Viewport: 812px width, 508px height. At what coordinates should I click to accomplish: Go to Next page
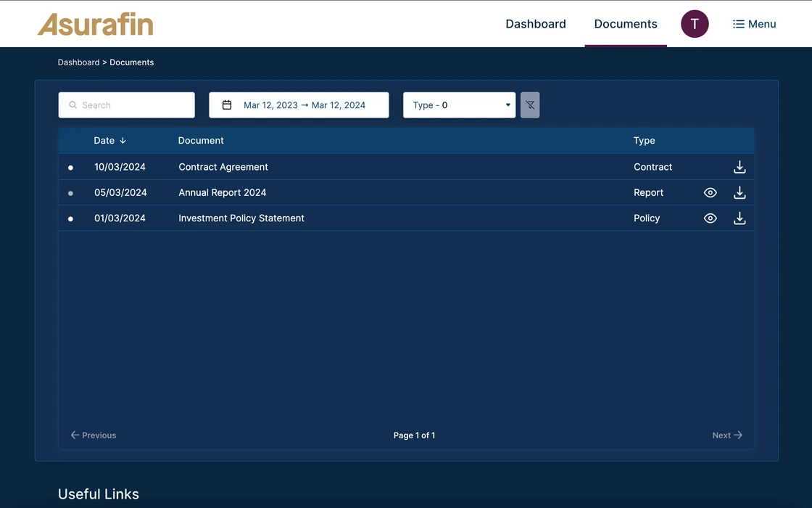coord(727,435)
